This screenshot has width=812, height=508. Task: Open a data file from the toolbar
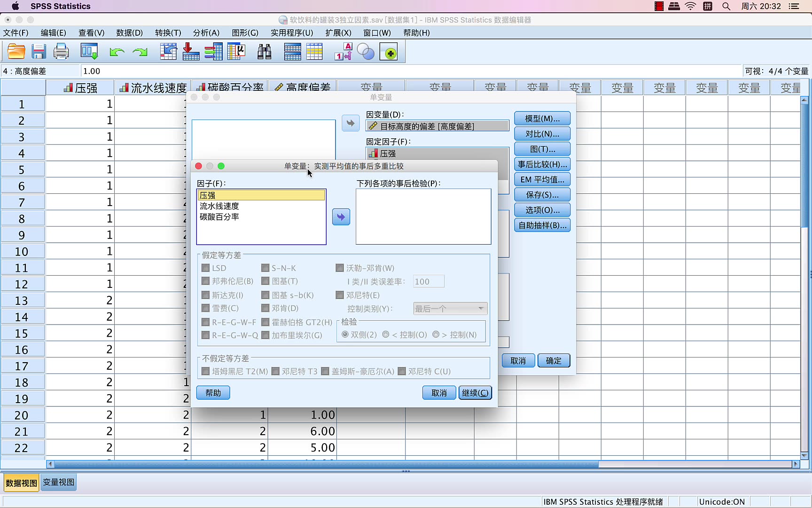tap(16, 51)
